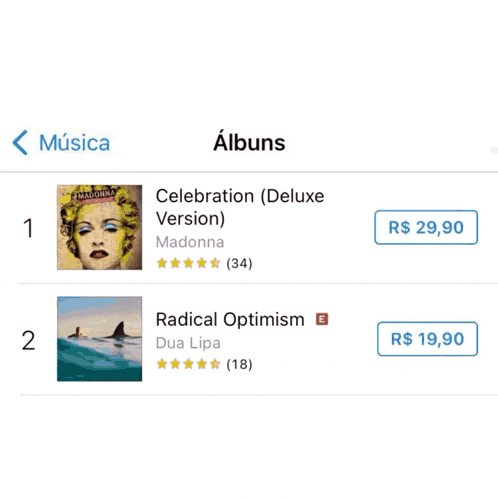Buy Celebration for R$ 29,90
The image size is (498, 498).
point(426,227)
